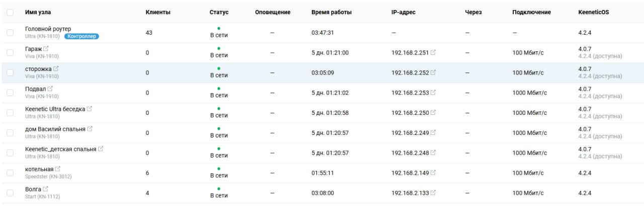
Task: Toggle checkbox for котельная row
Action: (10, 173)
